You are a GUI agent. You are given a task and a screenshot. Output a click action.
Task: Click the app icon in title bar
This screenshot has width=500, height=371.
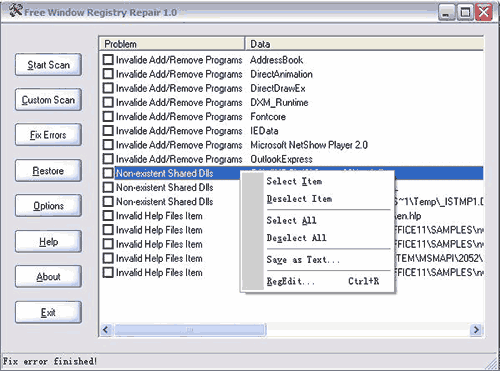tap(16, 11)
